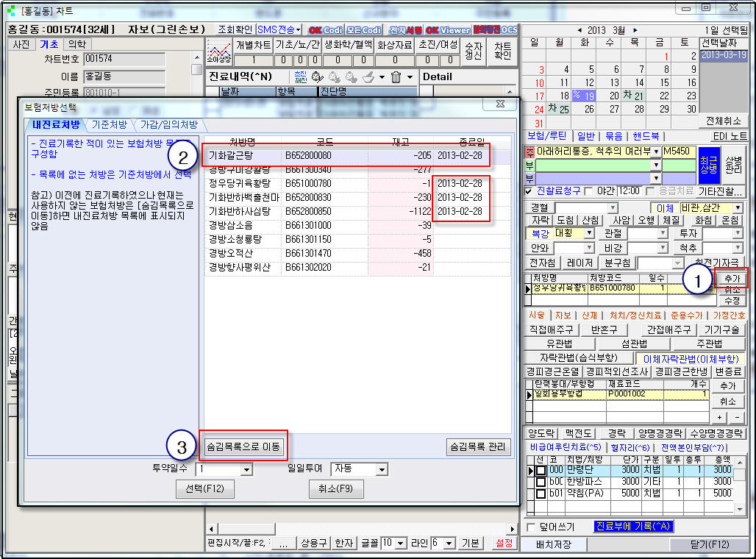
Task: Select March 19 on the calendar
Action: pos(585,96)
